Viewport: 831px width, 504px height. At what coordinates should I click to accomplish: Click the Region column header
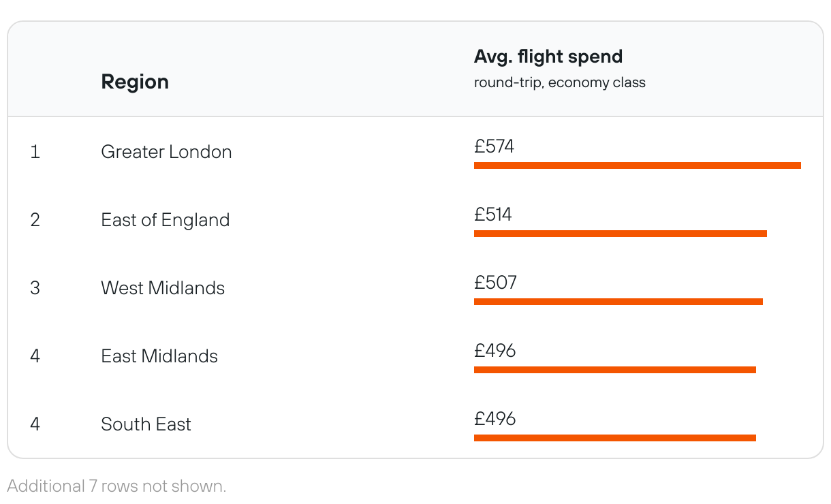135,82
